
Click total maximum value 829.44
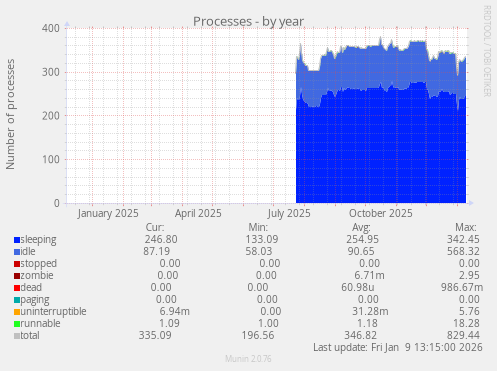tap(463, 335)
